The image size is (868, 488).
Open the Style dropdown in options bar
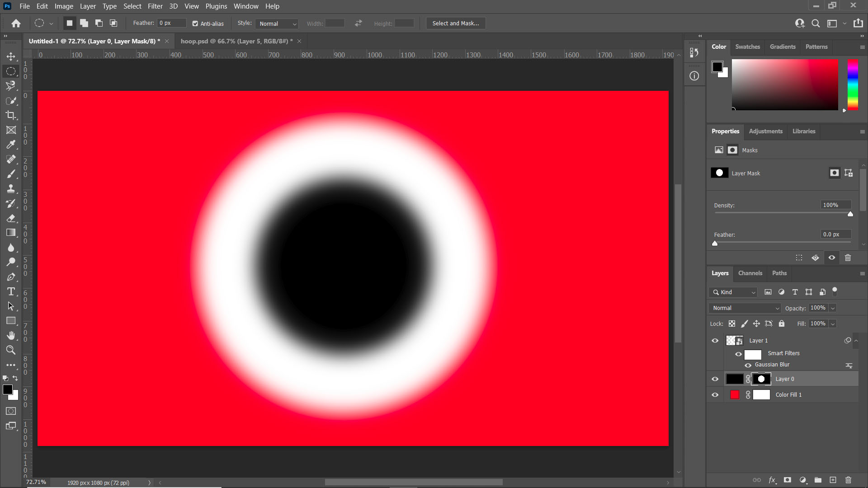tap(276, 23)
